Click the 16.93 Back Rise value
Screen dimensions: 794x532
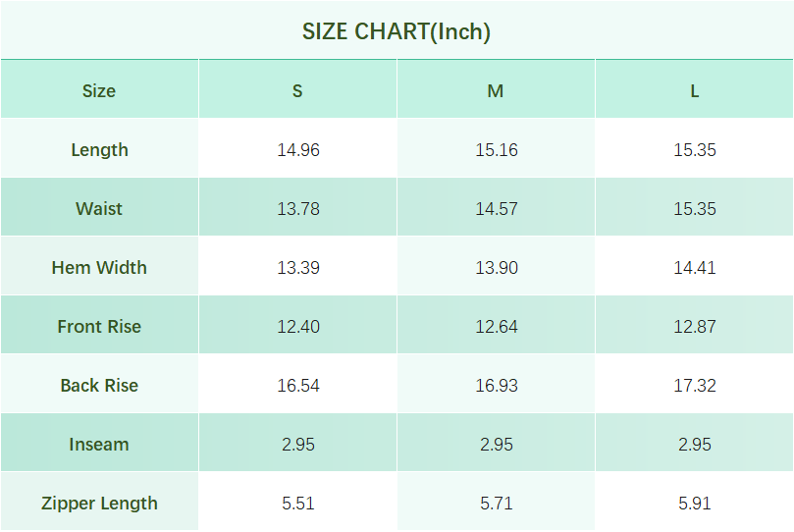tap(497, 386)
